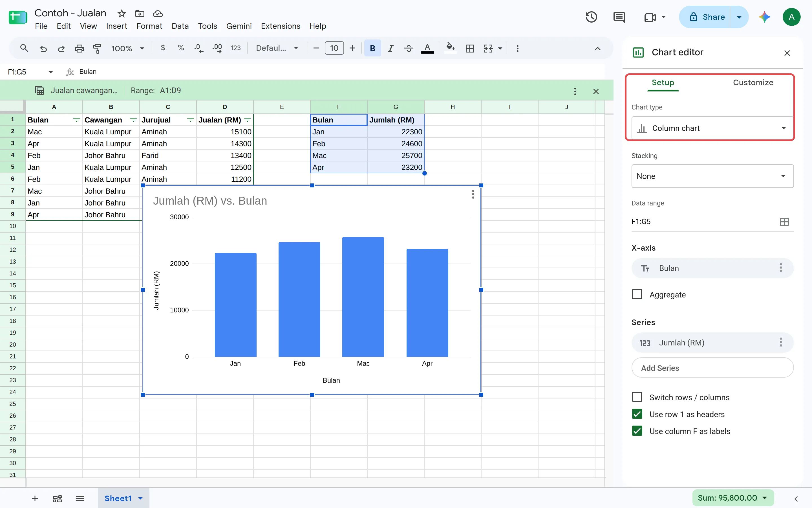Toggle filter on Jualan (RM) column header
Screen dimensions: 812x508
pos(248,120)
